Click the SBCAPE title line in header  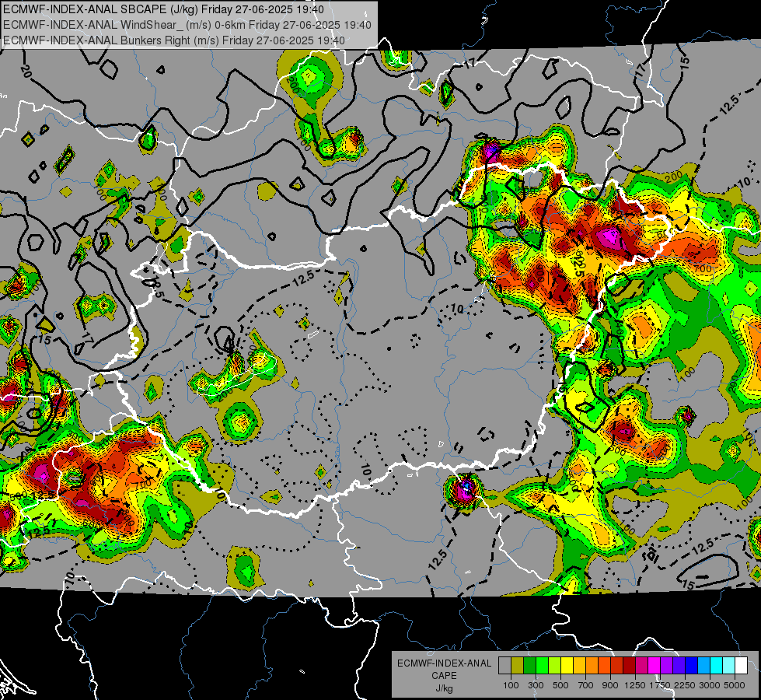(163, 9)
